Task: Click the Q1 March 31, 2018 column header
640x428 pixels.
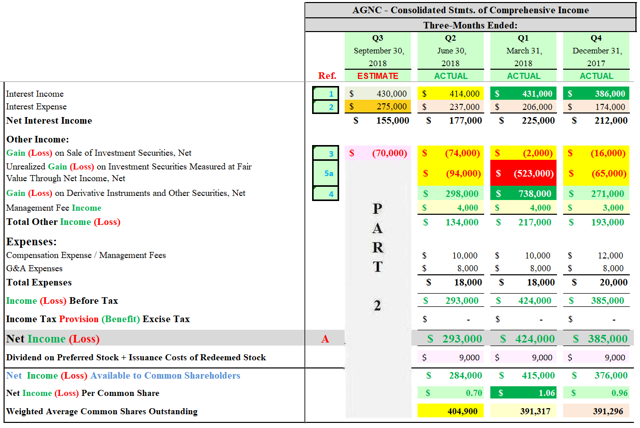Action: tap(523, 51)
